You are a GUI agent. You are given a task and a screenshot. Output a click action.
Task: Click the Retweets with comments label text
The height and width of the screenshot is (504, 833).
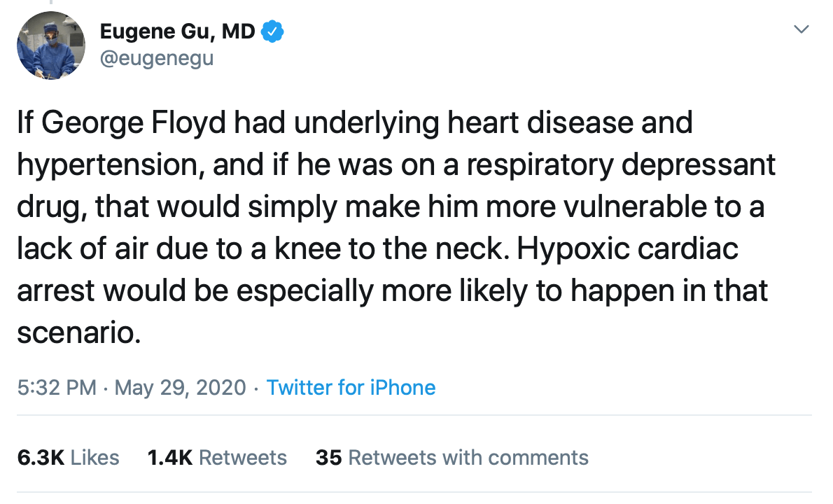click(x=468, y=458)
